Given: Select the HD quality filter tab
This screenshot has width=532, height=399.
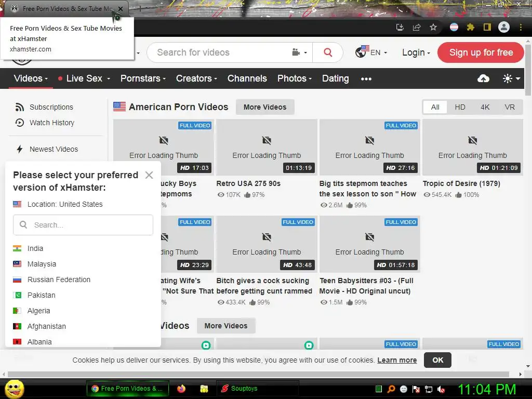Looking at the screenshot, I should pos(460,107).
